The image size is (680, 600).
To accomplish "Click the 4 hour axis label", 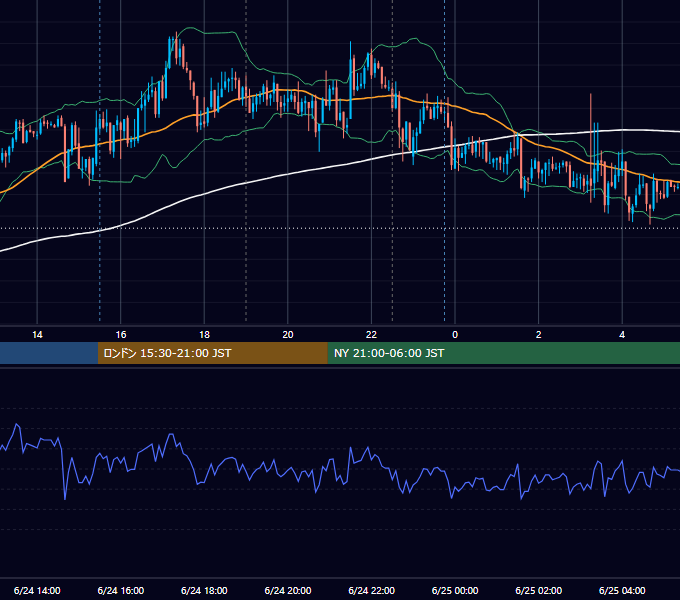I will (622, 335).
